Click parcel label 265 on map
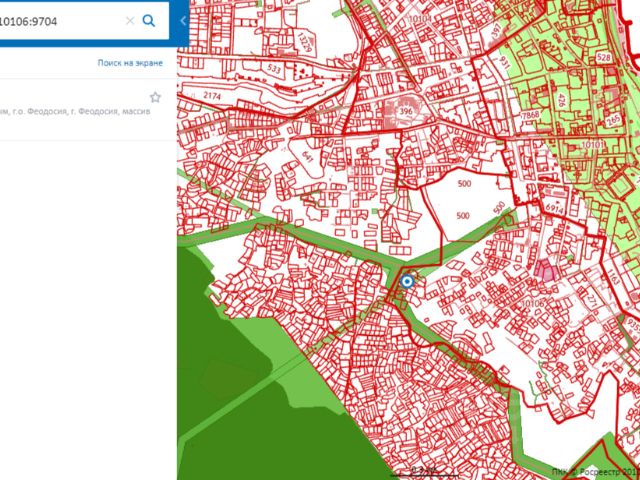 tap(613, 119)
